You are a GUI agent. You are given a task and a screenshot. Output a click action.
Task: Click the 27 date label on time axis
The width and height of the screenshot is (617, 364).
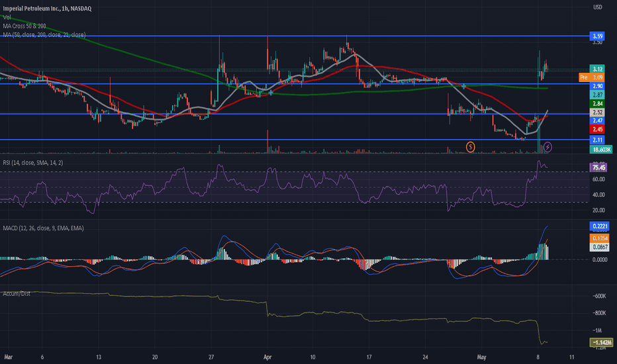coord(211,357)
